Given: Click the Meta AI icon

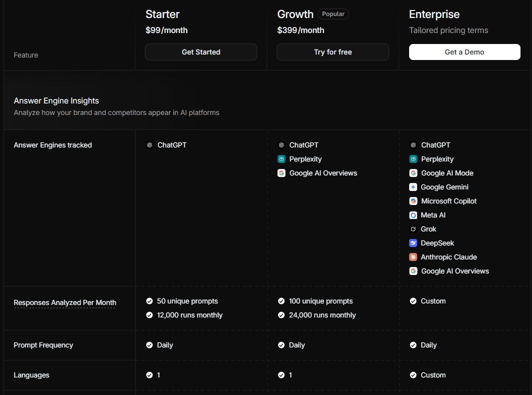Looking at the screenshot, I should coord(413,215).
